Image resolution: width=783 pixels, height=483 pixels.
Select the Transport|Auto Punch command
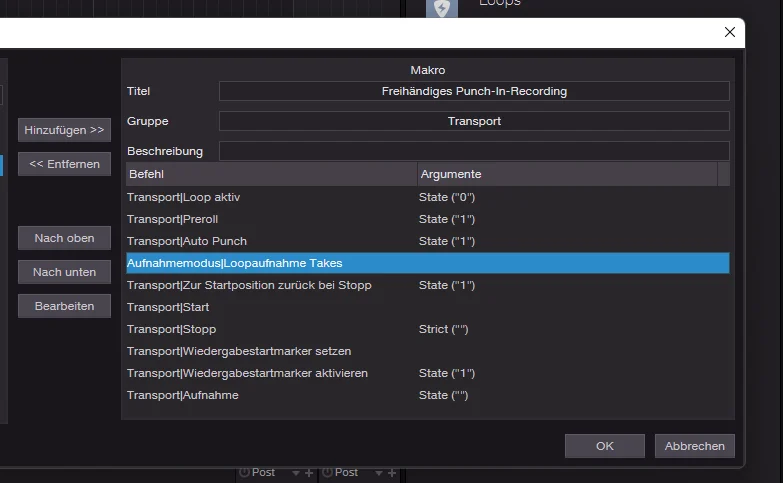[x=427, y=241]
